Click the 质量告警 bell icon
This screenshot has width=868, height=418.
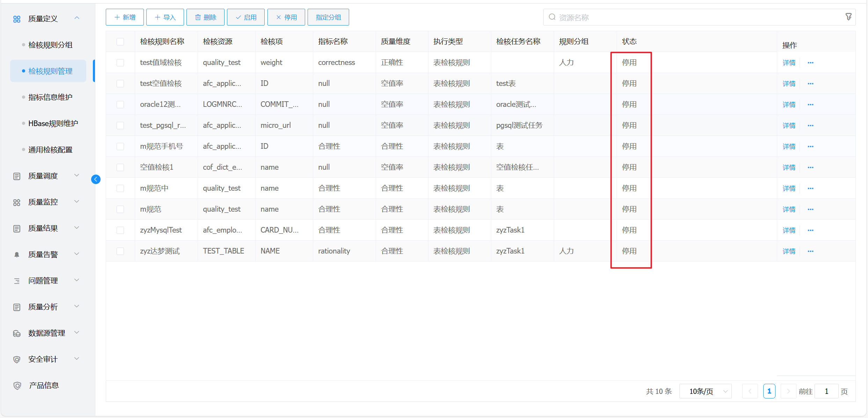click(x=16, y=255)
